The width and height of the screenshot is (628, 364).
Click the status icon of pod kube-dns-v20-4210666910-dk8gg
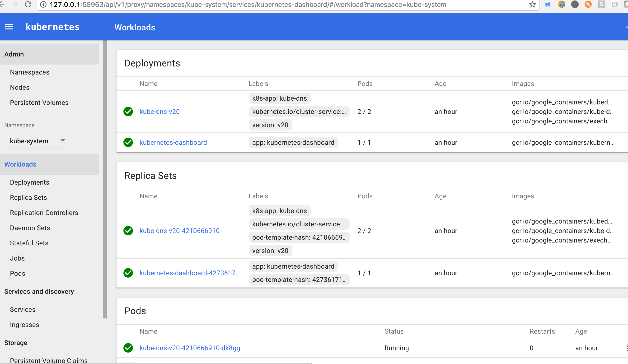tap(128, 348)
